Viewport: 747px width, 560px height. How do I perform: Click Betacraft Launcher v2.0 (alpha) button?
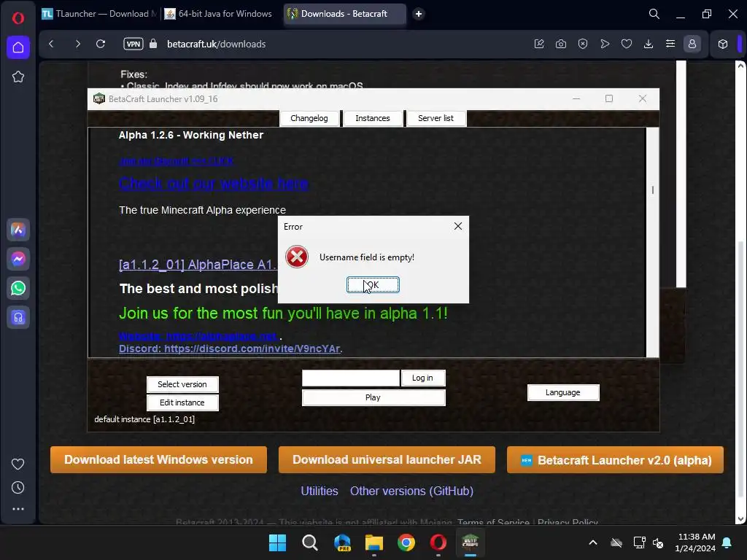(x=615, y=460)
